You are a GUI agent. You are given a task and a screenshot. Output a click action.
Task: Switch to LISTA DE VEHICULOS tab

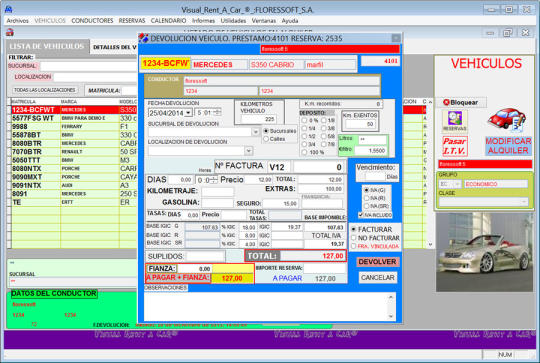(x=47, y=46)
